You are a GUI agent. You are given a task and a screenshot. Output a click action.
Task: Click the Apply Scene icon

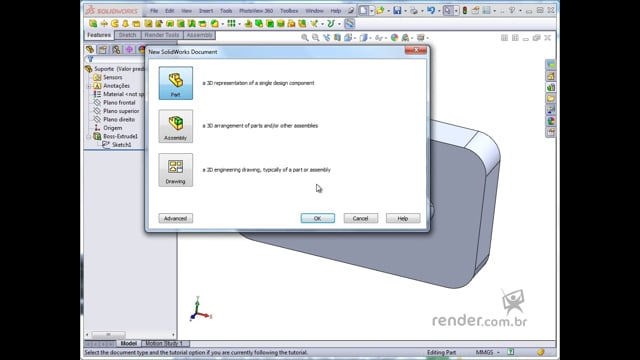[x=405, y=38]
